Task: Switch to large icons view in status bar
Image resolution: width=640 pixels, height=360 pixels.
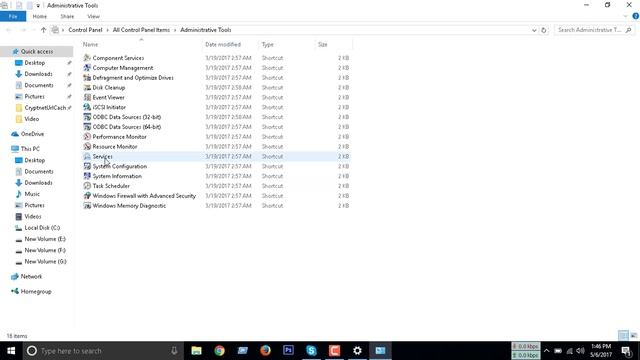Action: [634, 336]
